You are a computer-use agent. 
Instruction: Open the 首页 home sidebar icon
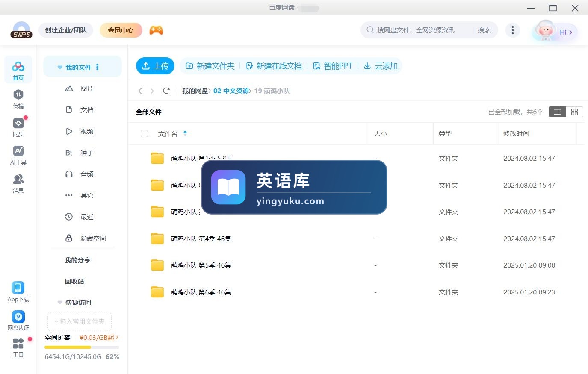pyautogui.click(x=18, y=70)
